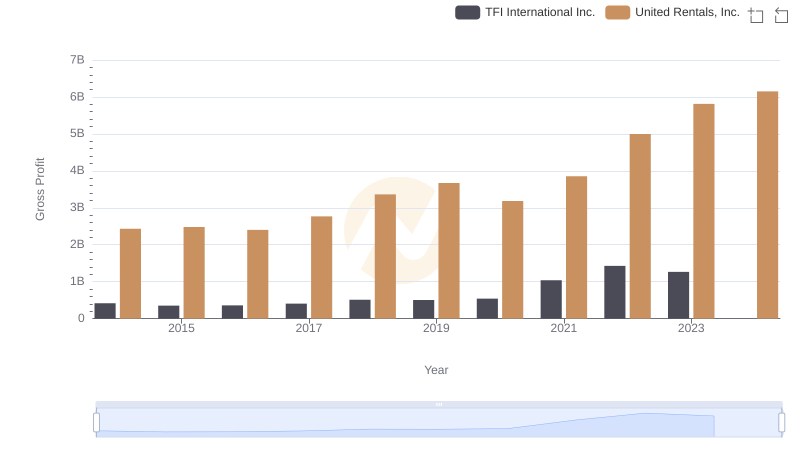Click the 4B y-axis label

tap(77, 170)
